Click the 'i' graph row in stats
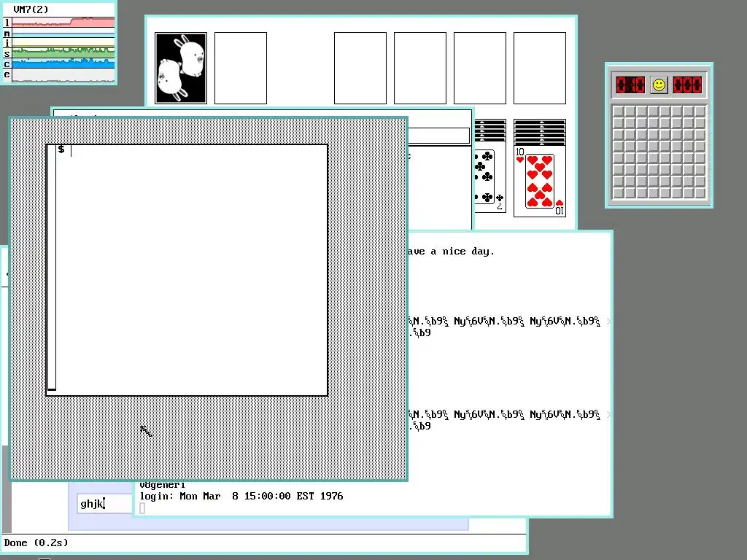This screenshot has height=560, width=747. point(63,43)
